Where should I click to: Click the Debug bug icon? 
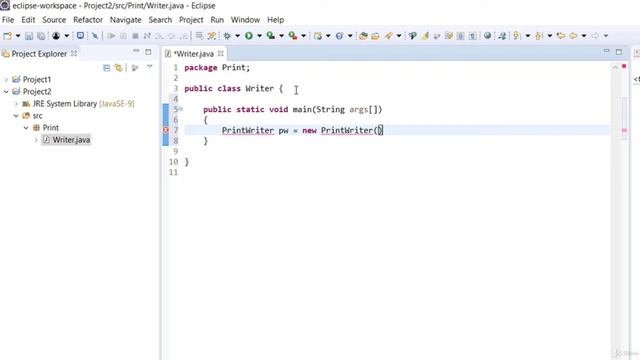[227, 36]
